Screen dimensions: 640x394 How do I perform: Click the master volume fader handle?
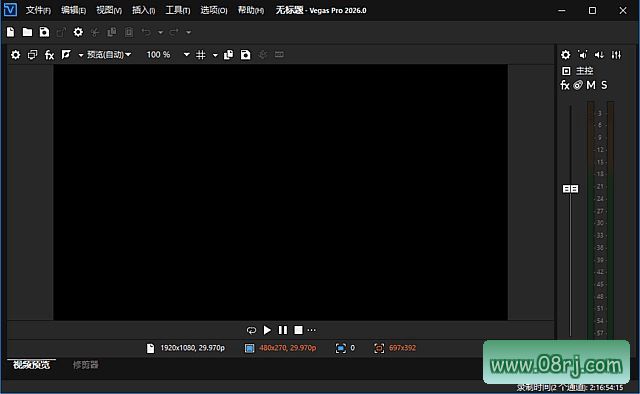(571, 189)
